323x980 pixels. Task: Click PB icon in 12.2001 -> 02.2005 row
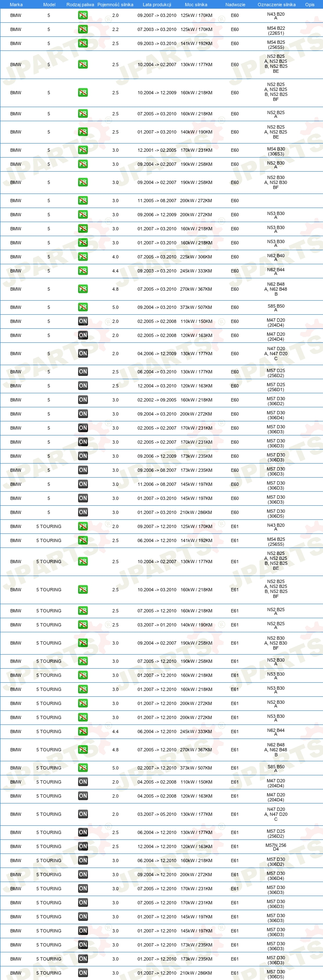coord(83,150)
